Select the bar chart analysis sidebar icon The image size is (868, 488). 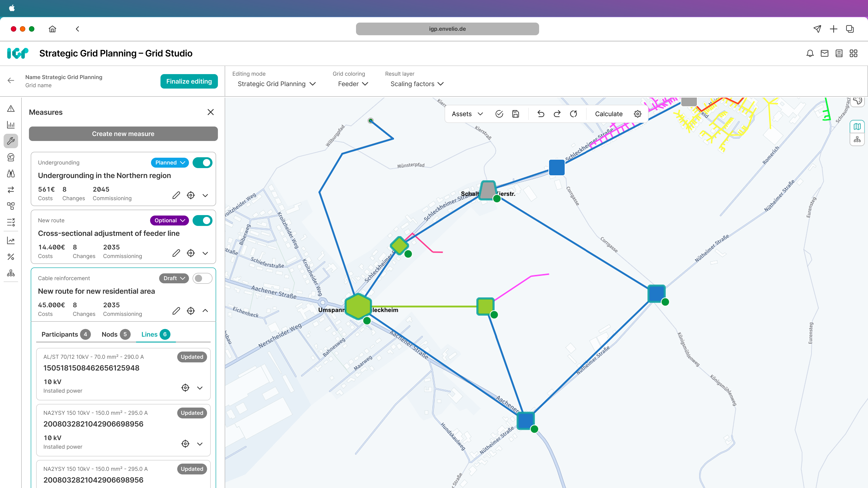pos(11,125)
